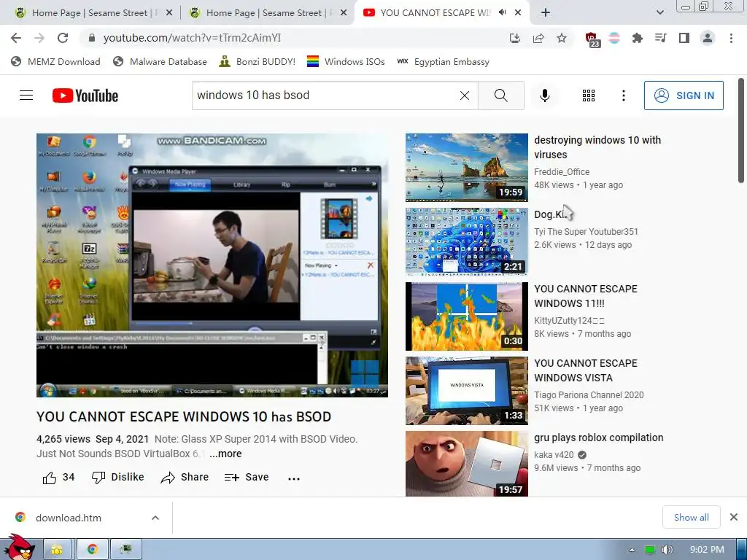
Task: Open a new browser tab
Action: (546, 13)
